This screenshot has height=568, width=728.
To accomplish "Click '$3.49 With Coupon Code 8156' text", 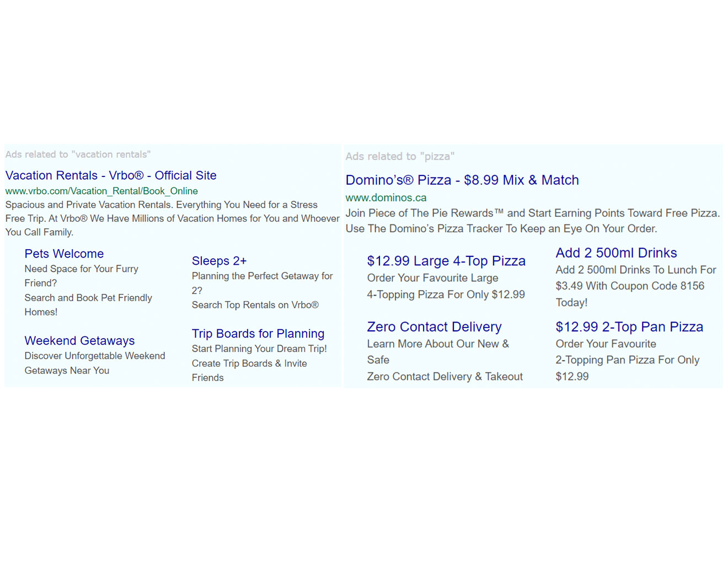I will (630, 286).
